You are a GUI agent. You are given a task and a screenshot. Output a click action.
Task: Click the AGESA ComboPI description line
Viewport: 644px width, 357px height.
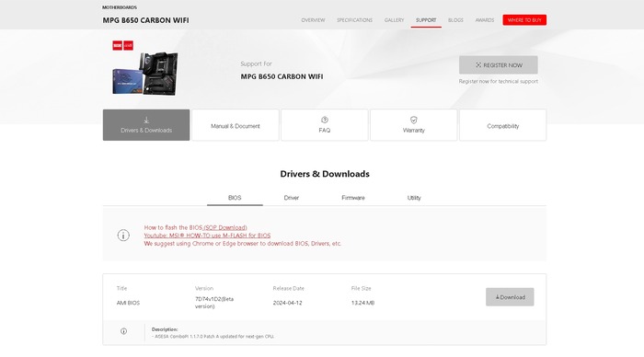click(x=213, y=336)
